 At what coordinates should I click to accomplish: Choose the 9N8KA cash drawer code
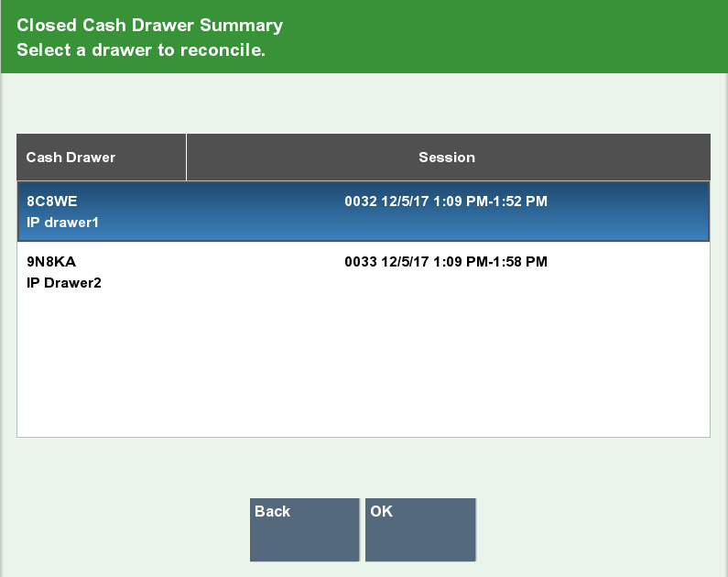51,262
